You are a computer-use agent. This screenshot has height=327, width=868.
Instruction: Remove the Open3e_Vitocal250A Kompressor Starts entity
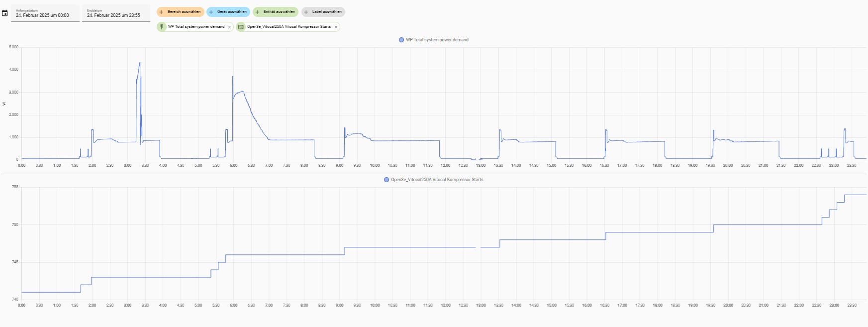[336, 27]
